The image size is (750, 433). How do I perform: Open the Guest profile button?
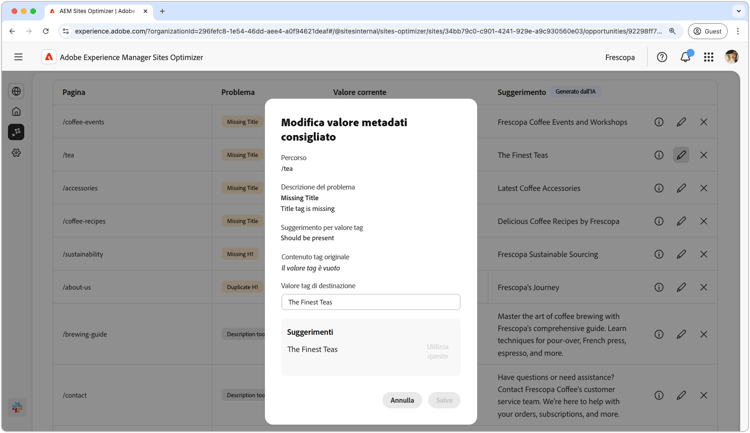[x=707, y=31]
